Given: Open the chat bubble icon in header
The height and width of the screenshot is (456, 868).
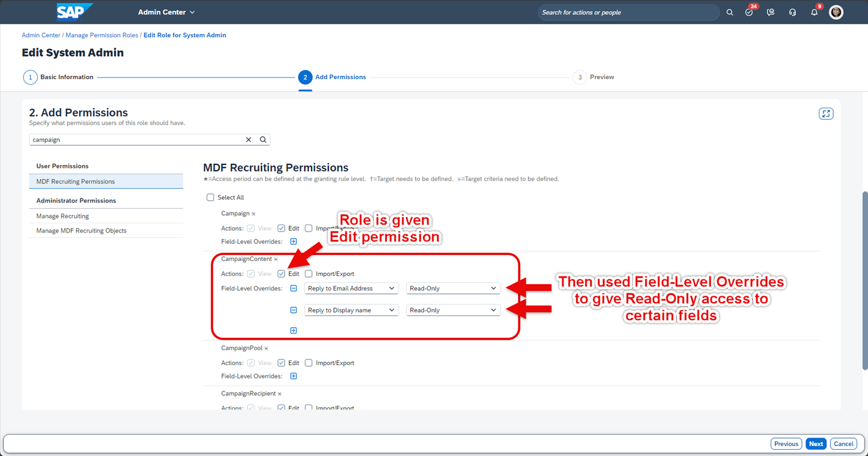Looking at the screenshot, I should click(x=771, y=12).
